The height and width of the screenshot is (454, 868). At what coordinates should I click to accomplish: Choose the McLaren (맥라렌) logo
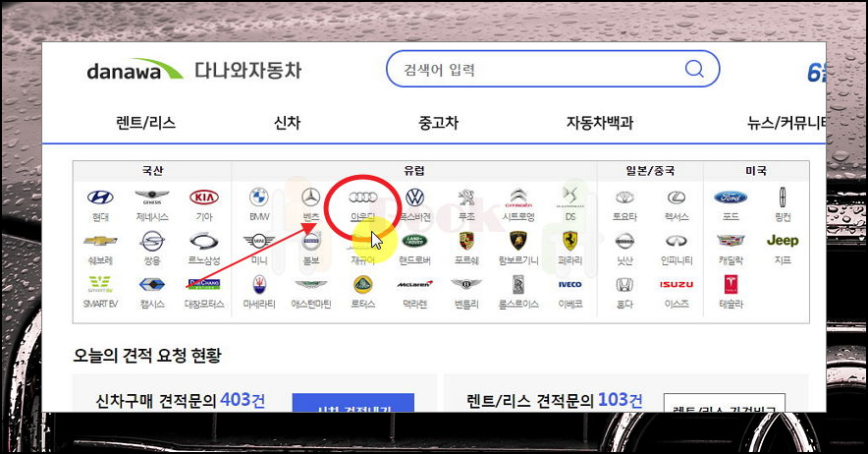(x=414, y=284)
